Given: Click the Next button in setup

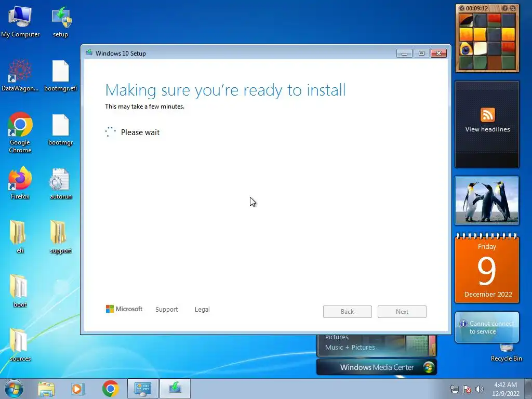Looking at the screenshot, I should (x=402, y=312).
